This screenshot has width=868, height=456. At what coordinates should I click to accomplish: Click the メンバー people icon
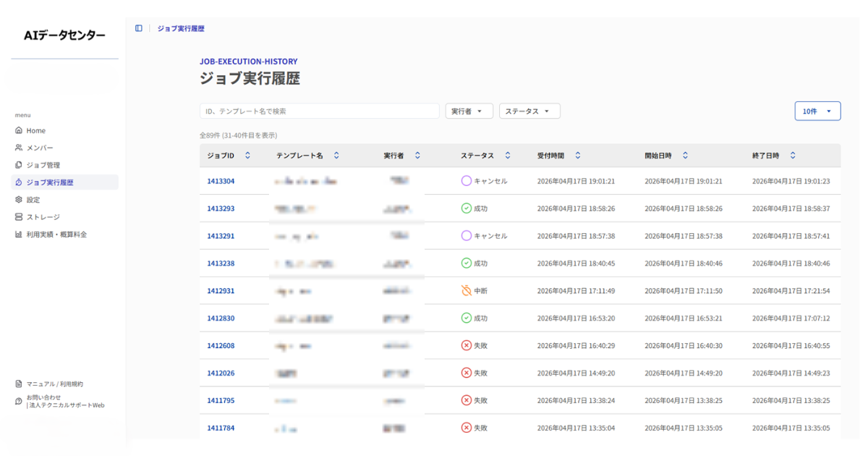(19, 148)
